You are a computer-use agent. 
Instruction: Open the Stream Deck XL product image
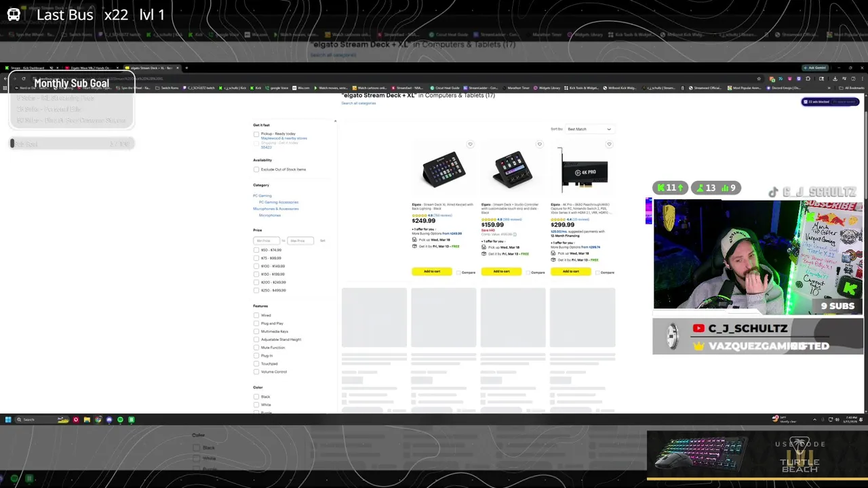(x=443, y=169)
